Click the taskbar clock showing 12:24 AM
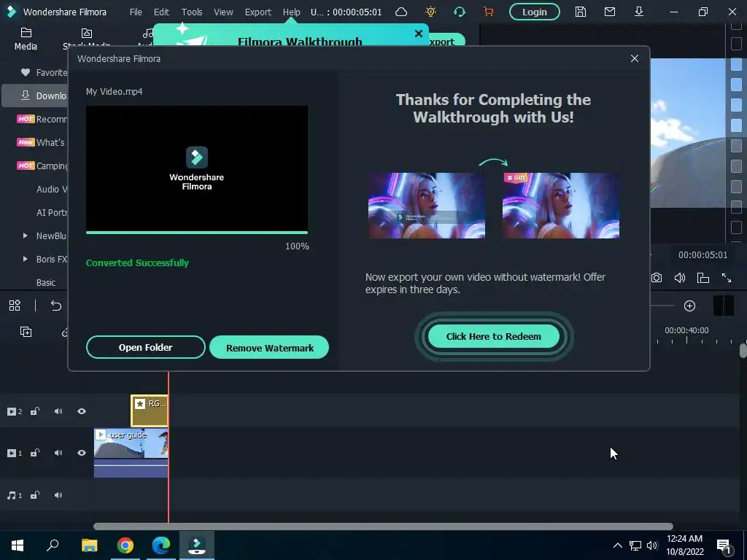747x560 pixels. pyautogui.click(x=684, y=545)
